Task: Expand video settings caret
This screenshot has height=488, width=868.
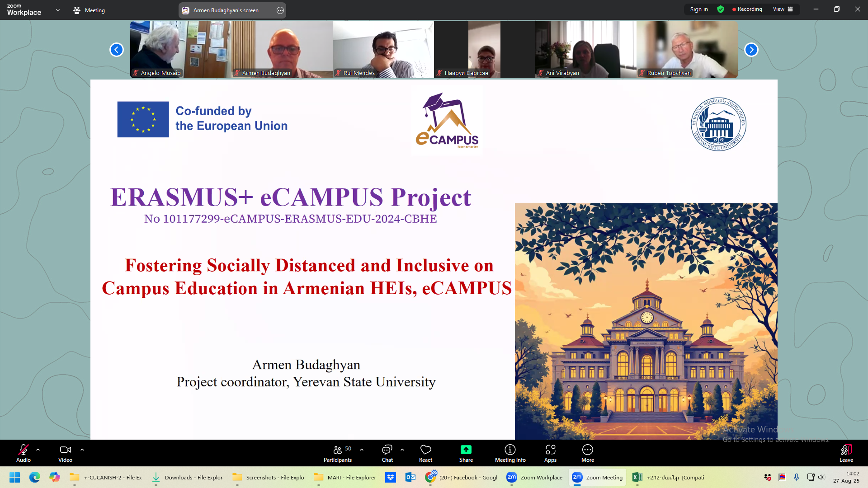Action: (82, 450)
